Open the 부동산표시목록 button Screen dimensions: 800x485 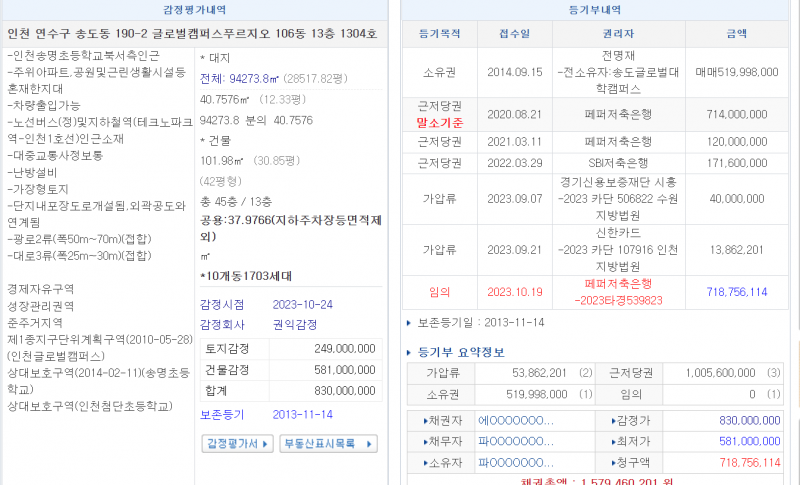coord(327,443)
